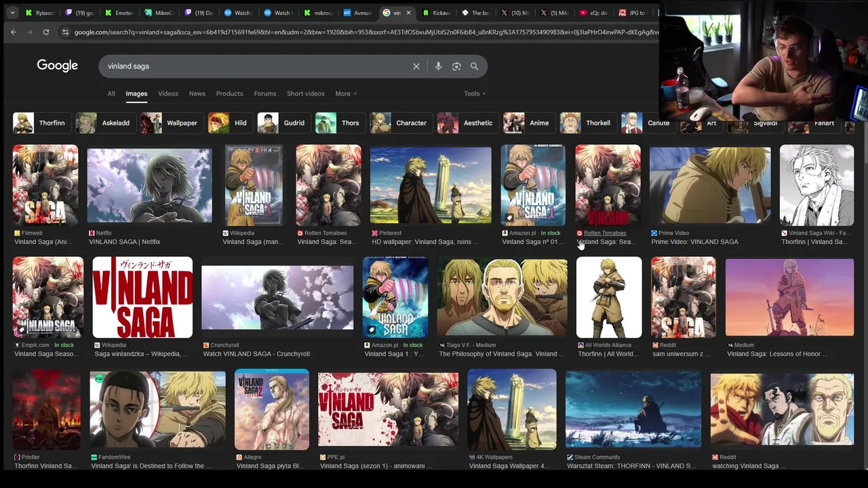This screenshot has width=868, height=488.
Task: Switch to the Kickaw tab
Action: (436, 12)
